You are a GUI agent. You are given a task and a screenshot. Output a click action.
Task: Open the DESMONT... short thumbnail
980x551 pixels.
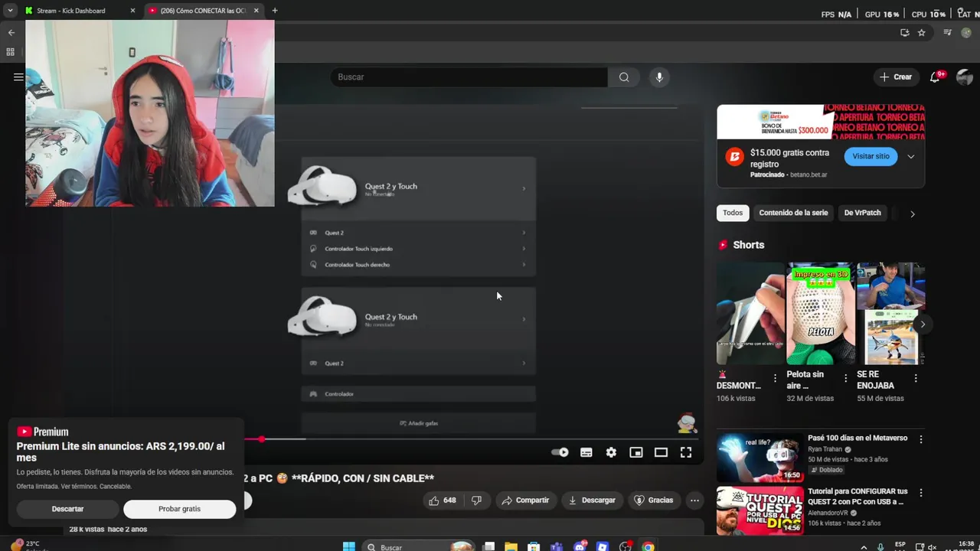tap(750, 314)
